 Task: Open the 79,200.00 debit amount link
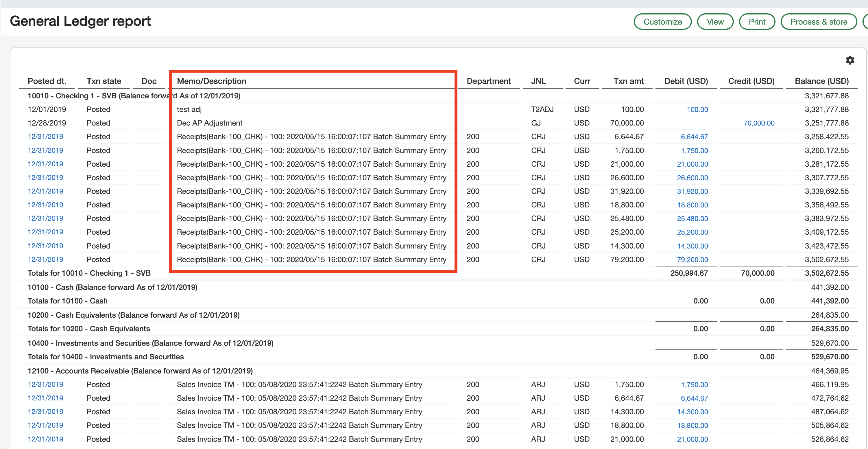(692, 260)
